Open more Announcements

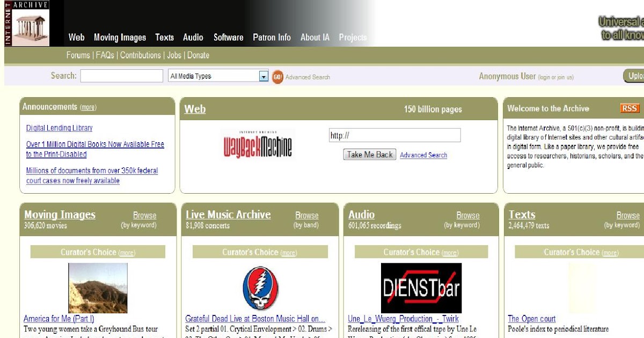pos(88,107)
